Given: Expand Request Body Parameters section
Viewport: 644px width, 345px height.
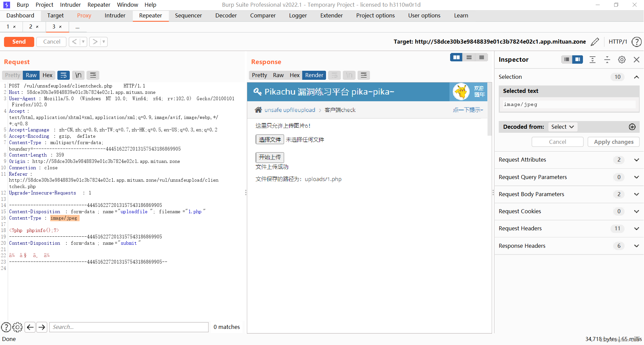Looking at the screenshot, I should (636, 194).
